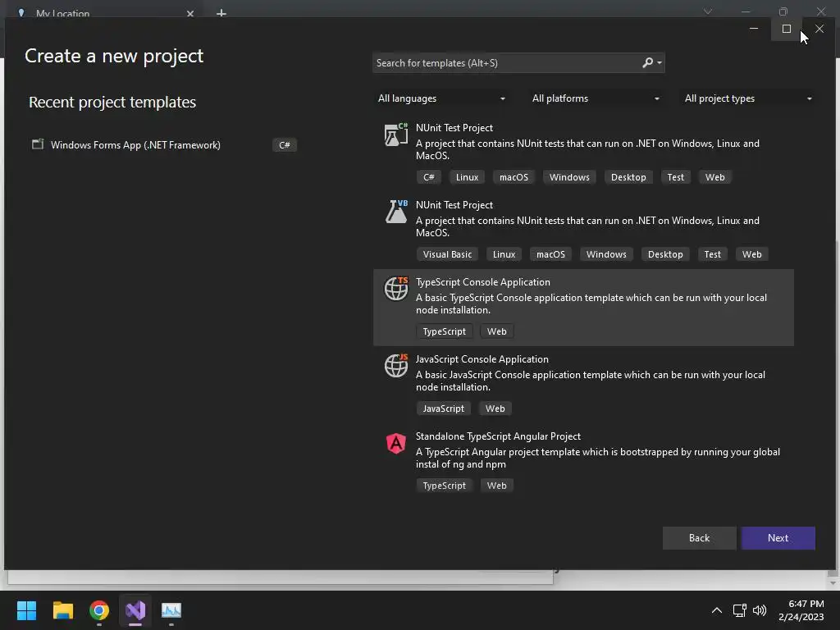Click TypeScript tag under Angular project

tap(444, 486)
